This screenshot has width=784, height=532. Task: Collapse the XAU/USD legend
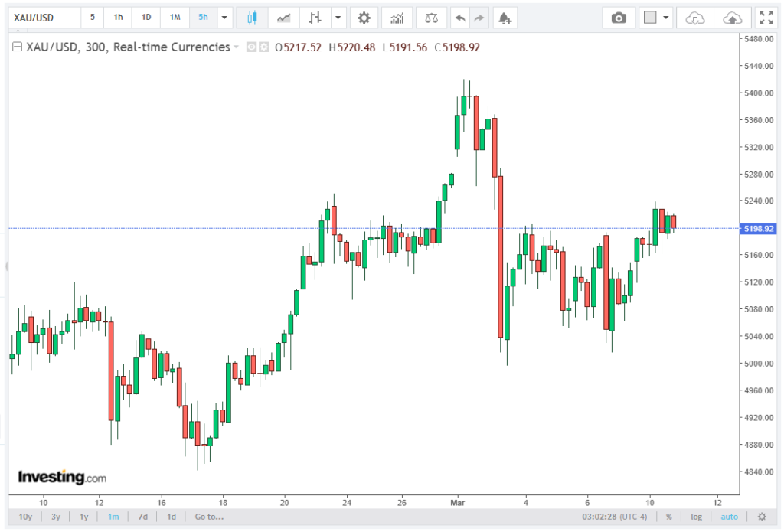(x=17, y=47)
